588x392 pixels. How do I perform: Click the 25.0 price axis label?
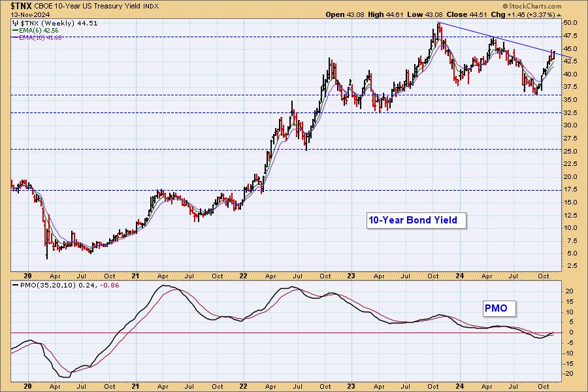(570, 151)
